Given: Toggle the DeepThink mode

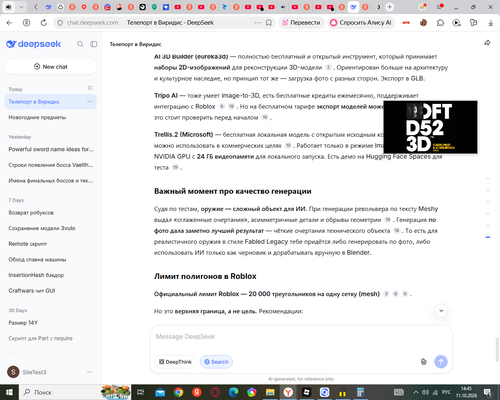Looking at the screenshot, I should pyautogui.click(x=175, y=362).
